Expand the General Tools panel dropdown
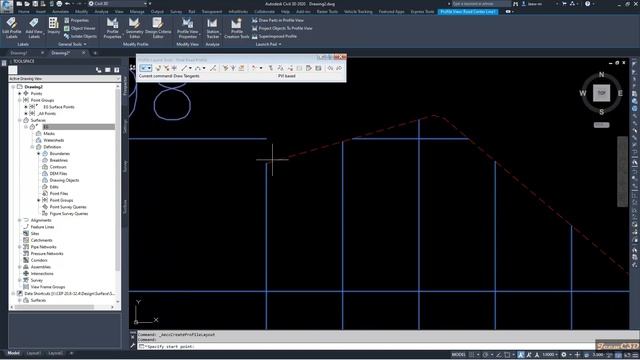Image resolution: width=640 pixels, height=360 pixels. (73, 44)
